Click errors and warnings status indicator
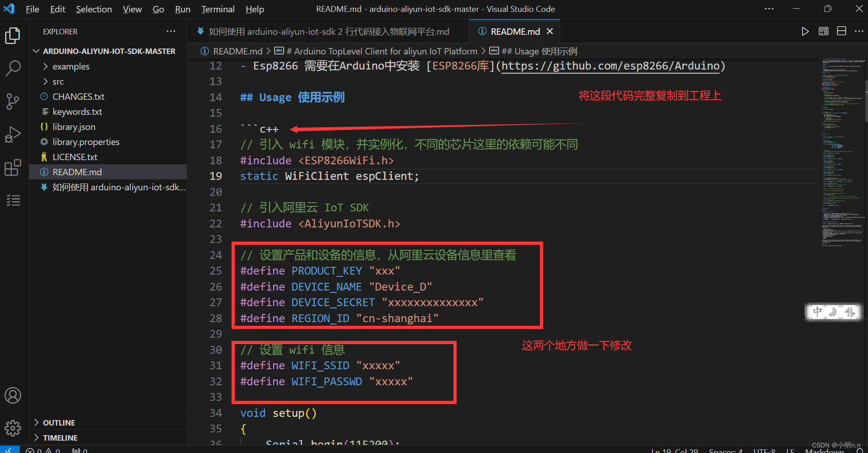Screen dimensions: 868x453 [x=43, y=450]
